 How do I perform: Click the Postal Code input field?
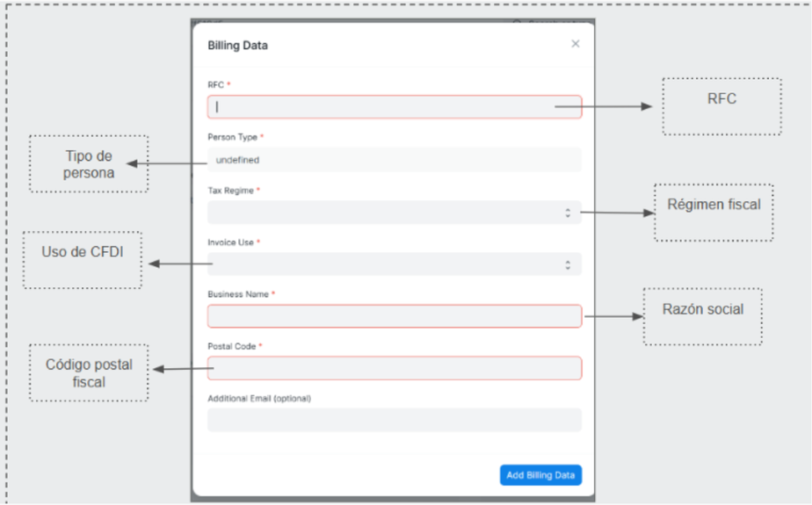394,368
